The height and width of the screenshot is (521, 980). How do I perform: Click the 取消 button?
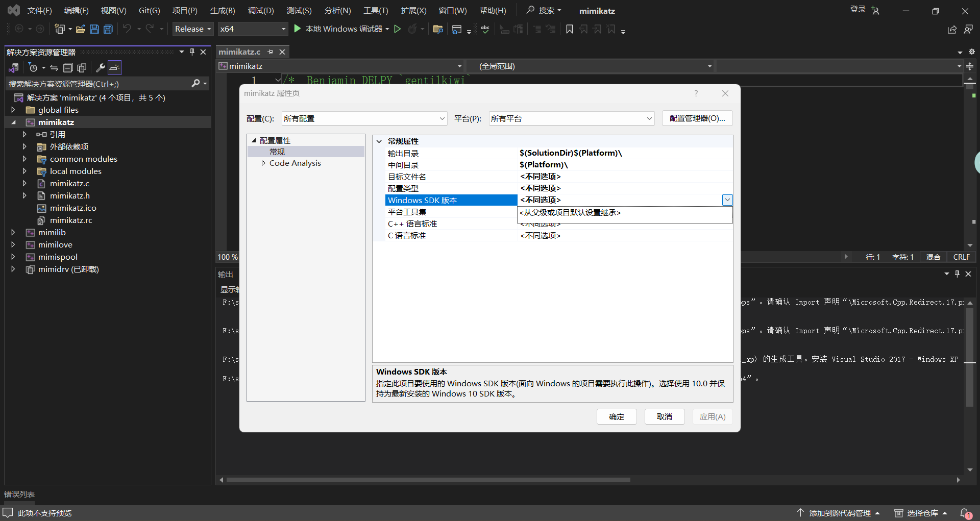coord(665,416)
